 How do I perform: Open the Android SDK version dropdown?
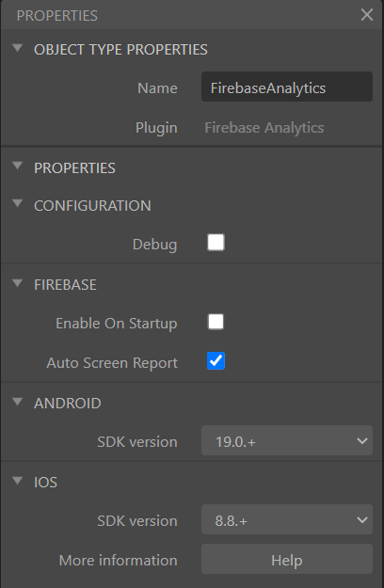pos(287,440)
